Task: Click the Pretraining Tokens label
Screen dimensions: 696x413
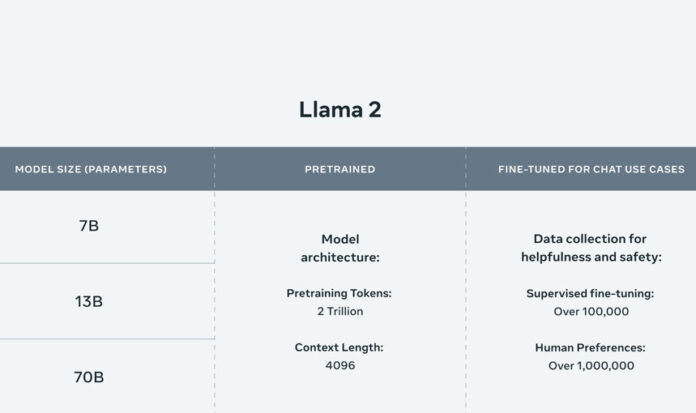Action: coord(339,293)
